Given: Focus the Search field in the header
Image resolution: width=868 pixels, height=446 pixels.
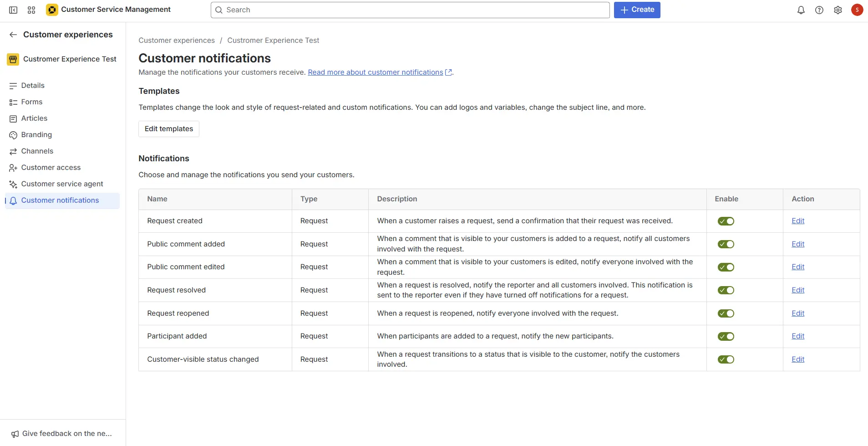Looking at the screenshot, I should 410,10.
